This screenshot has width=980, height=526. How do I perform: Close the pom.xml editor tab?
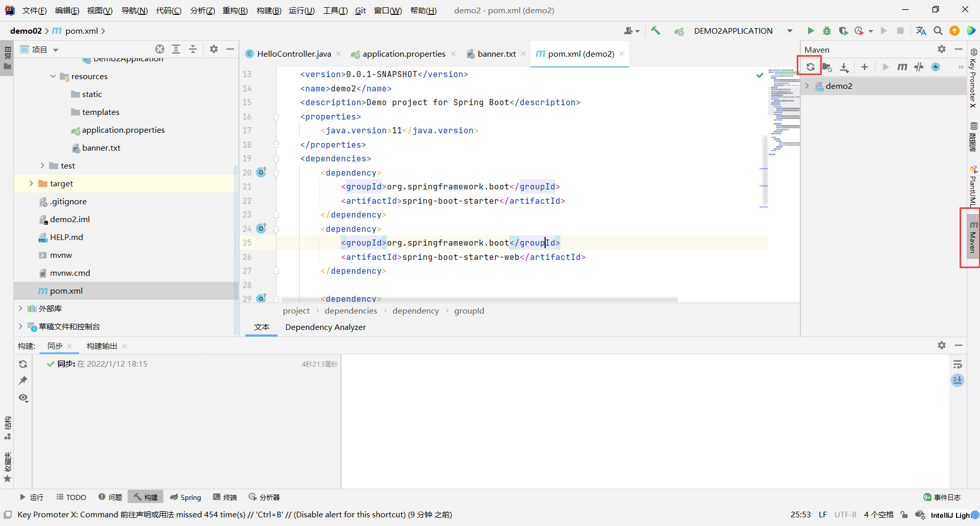(x=622, y=54)
